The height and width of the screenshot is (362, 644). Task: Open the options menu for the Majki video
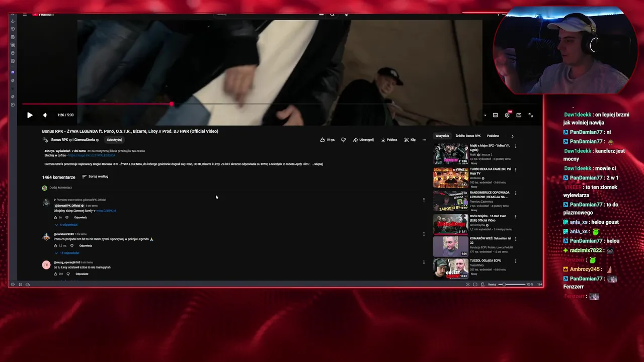click(x=515, y=146)
